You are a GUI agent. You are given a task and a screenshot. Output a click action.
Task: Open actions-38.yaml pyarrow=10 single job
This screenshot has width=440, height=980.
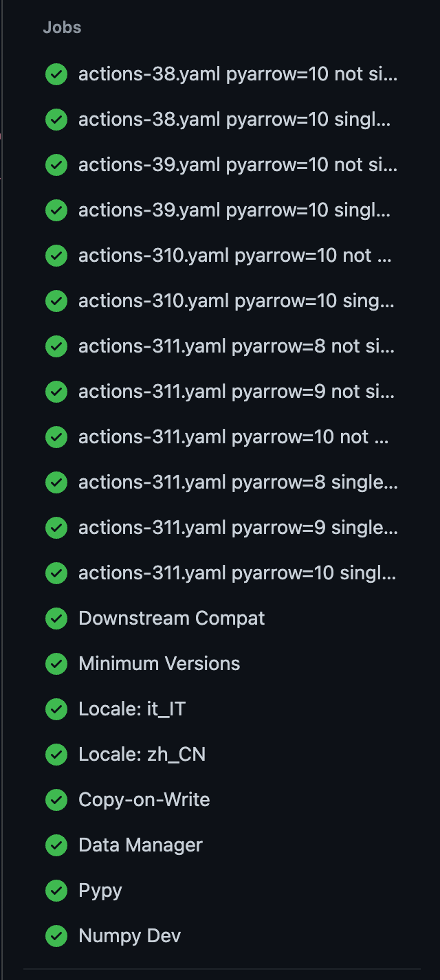coord(221,120)
